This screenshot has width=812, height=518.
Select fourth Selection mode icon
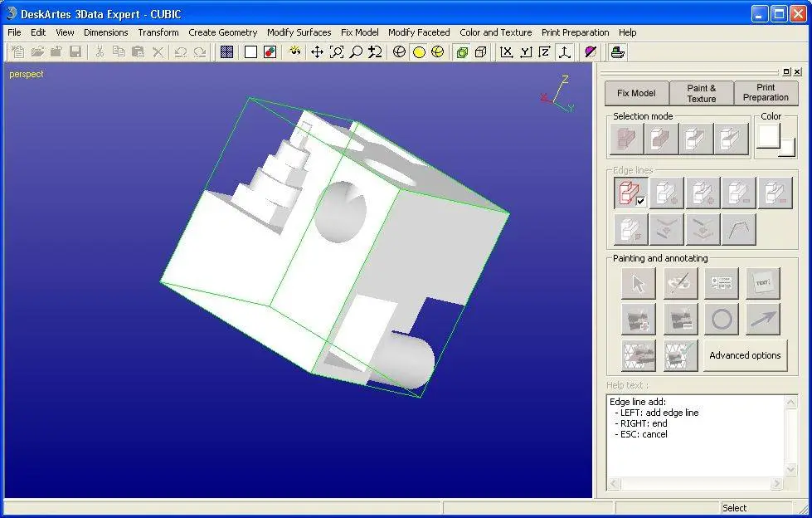731,139
